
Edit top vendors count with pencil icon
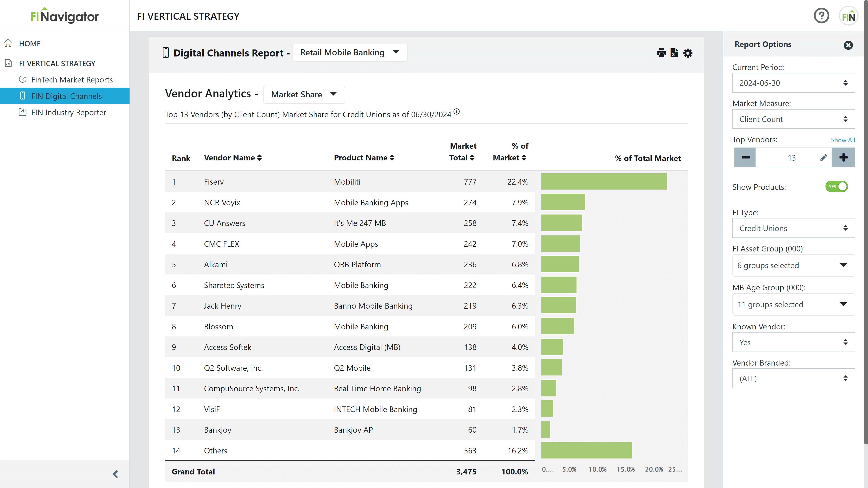coord(823,158)
